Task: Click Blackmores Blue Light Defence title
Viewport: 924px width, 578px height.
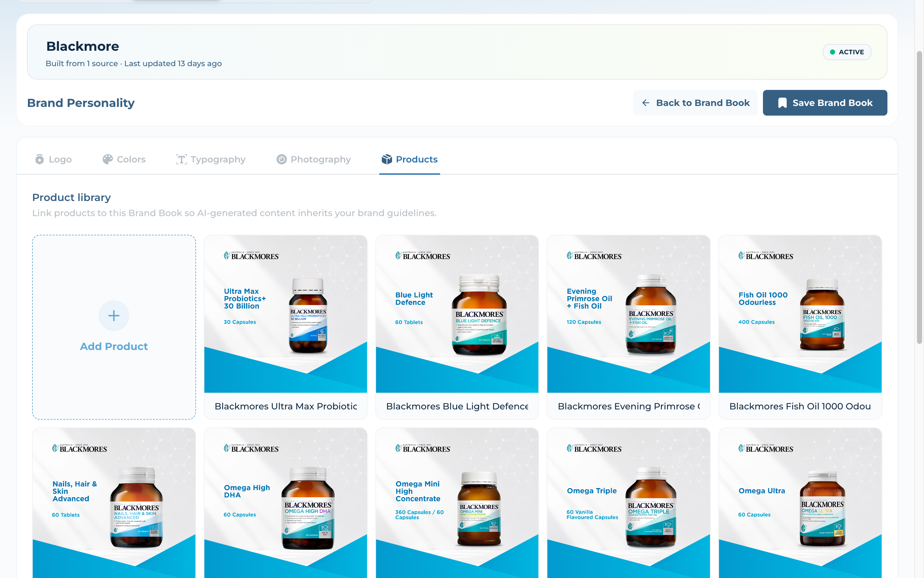Action: coord(457,406)
